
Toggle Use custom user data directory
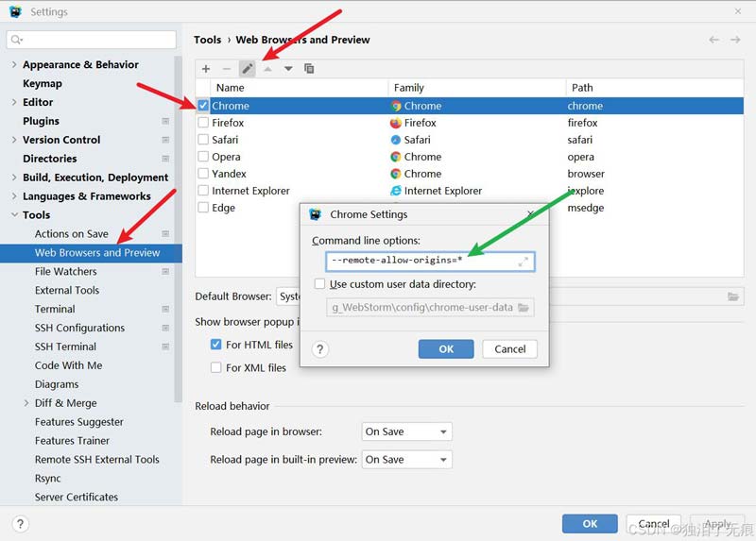click(x=320, y=284)
